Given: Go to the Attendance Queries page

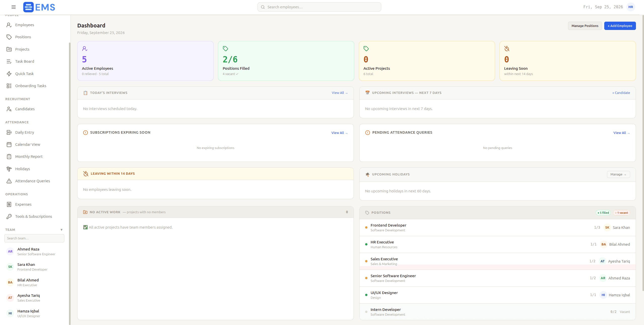Looking at the screenshot, I should point(34,181).
